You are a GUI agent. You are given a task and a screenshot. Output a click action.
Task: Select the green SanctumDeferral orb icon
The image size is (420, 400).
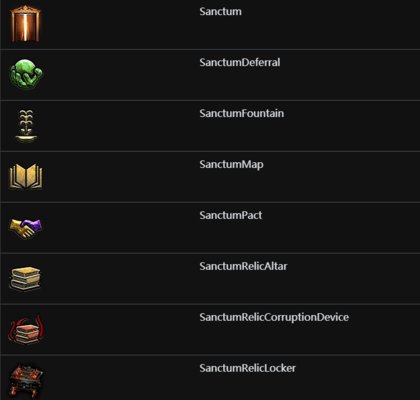pos(26,74)
